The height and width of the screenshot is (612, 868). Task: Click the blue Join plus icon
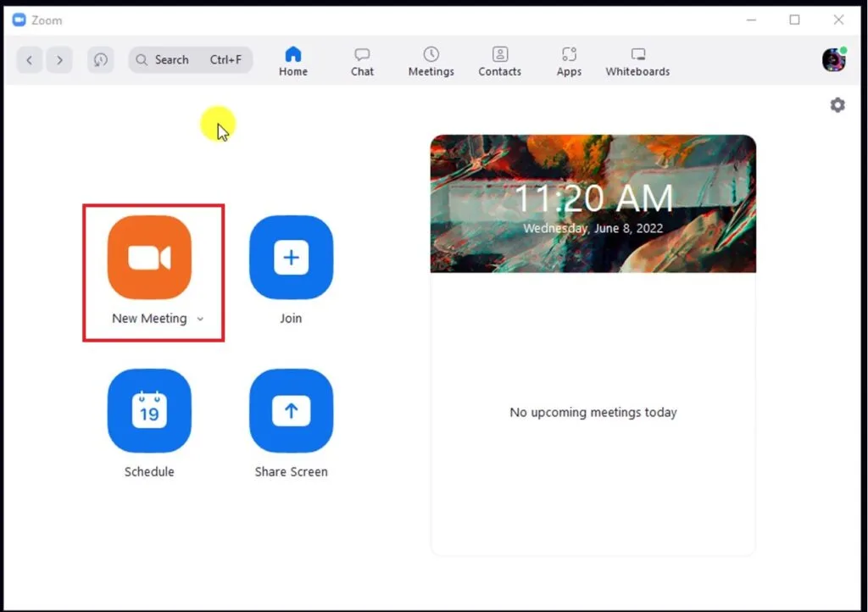click(x=291, y=258)
